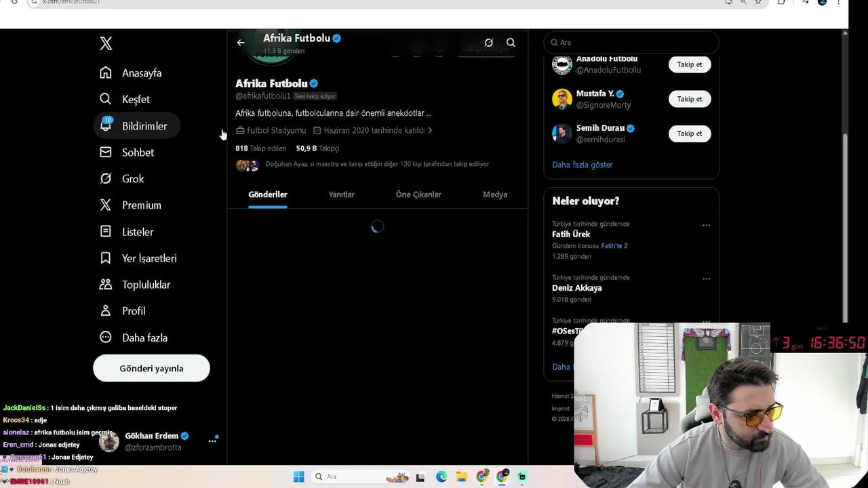Screen dimensions: 868x488
Task: Switch to Öne Çıkanlar tab
Action: coord(418,195)
